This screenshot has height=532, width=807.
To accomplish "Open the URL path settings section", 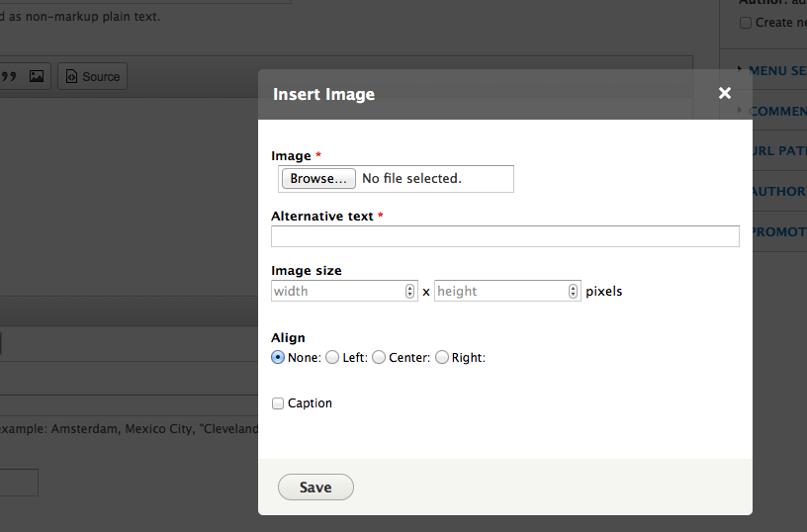I will pyautogui.click(x=779, y=150).
